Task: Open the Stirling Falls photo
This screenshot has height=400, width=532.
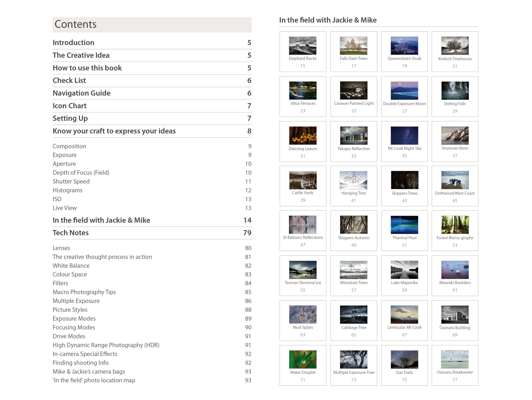Action: tap(455, 91)
